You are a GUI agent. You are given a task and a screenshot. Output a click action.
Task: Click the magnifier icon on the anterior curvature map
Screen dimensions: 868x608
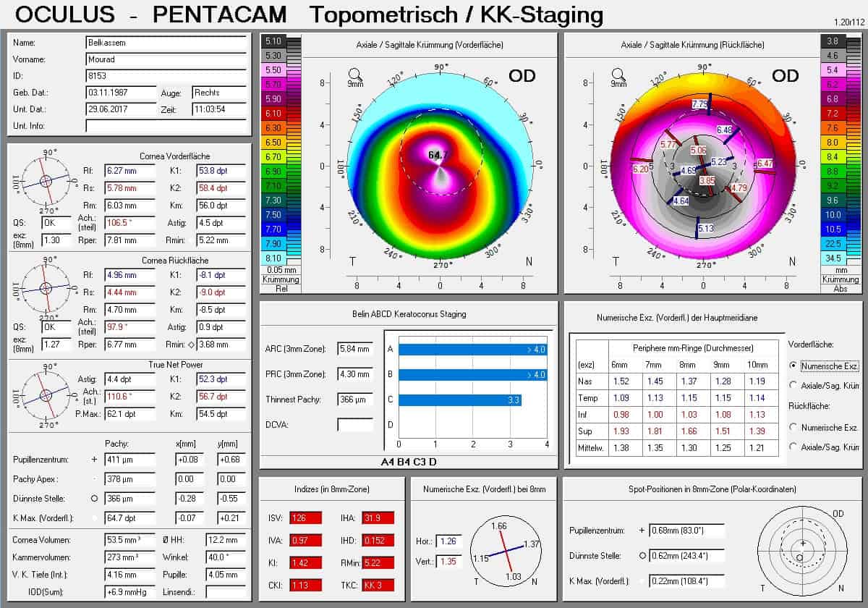click(x=355, y=74)
